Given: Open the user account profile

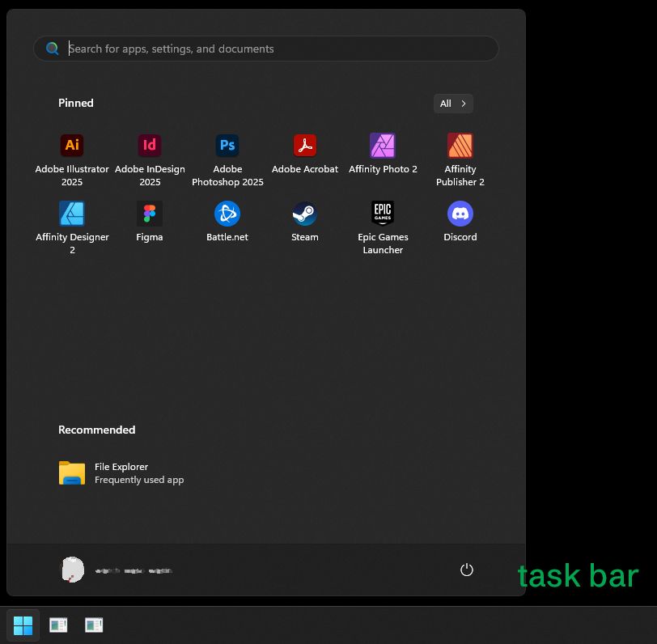Looking at the screenshot, I should 117,570.
